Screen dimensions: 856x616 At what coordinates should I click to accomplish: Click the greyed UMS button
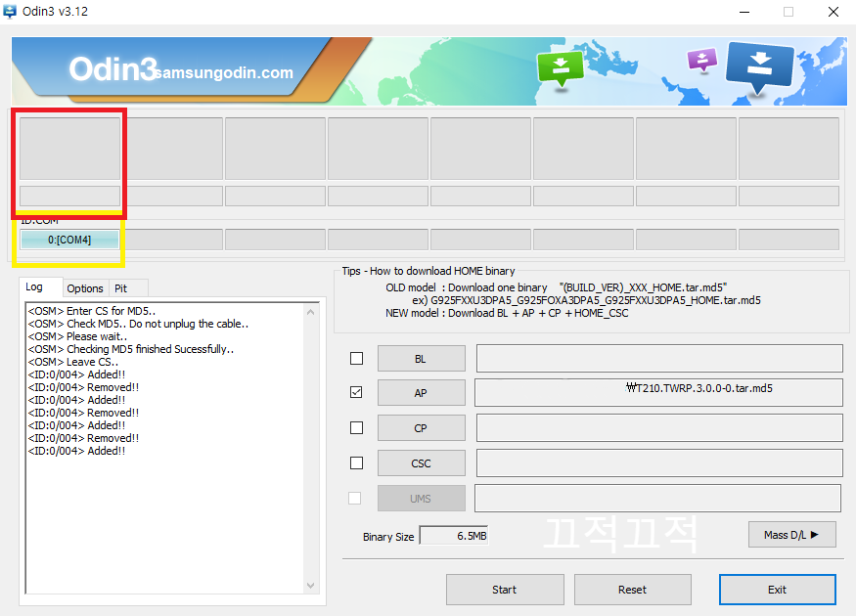click(421, 498)
